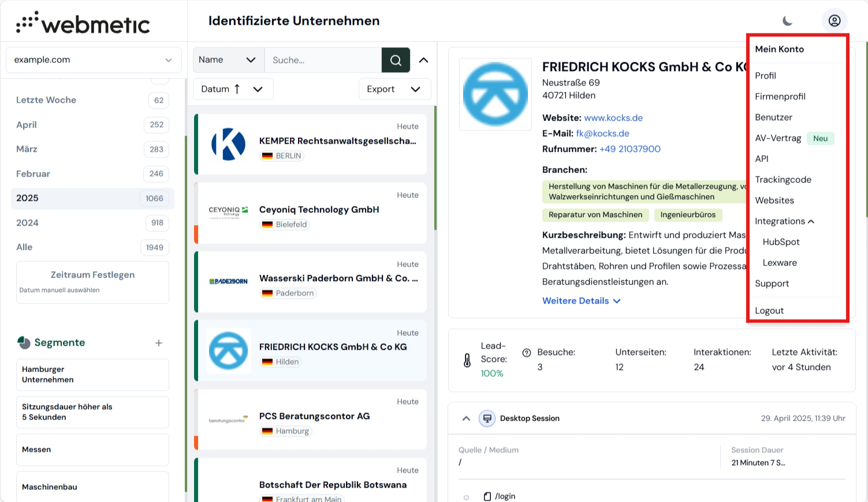Filter by Februar period
The width and height of the screenshot is (868, 502).
pos(92,174)
